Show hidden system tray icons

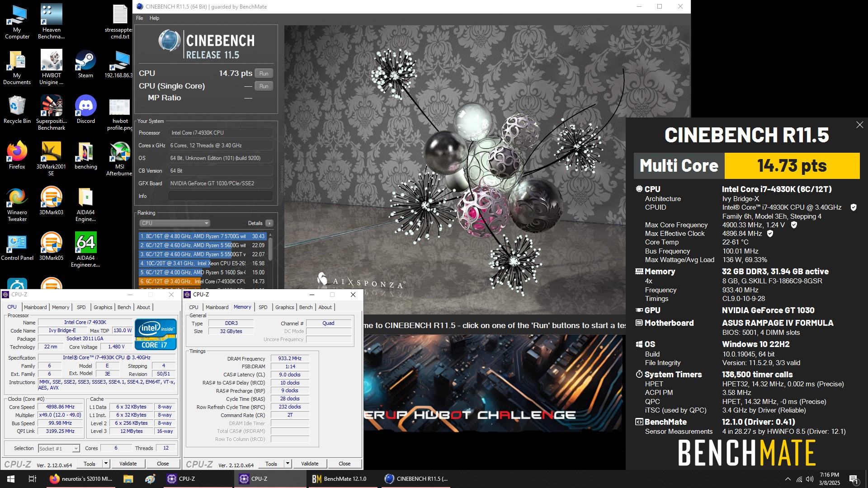coord(788,479)
